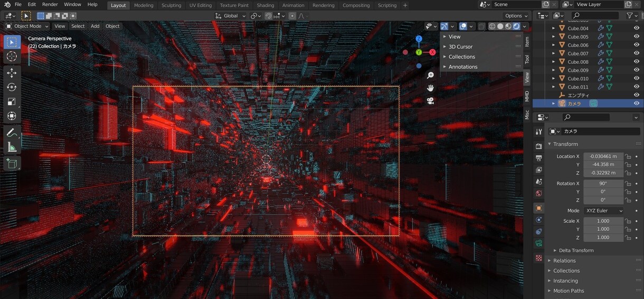This screenshot has height=299, width=644.
Task: Activate the Add Cube tool
Action: [12, 164]
